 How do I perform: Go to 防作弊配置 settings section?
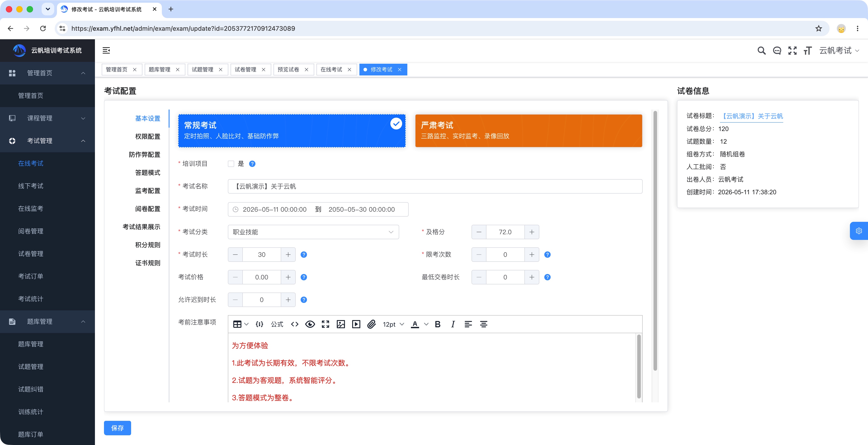(x=145, y=155)
